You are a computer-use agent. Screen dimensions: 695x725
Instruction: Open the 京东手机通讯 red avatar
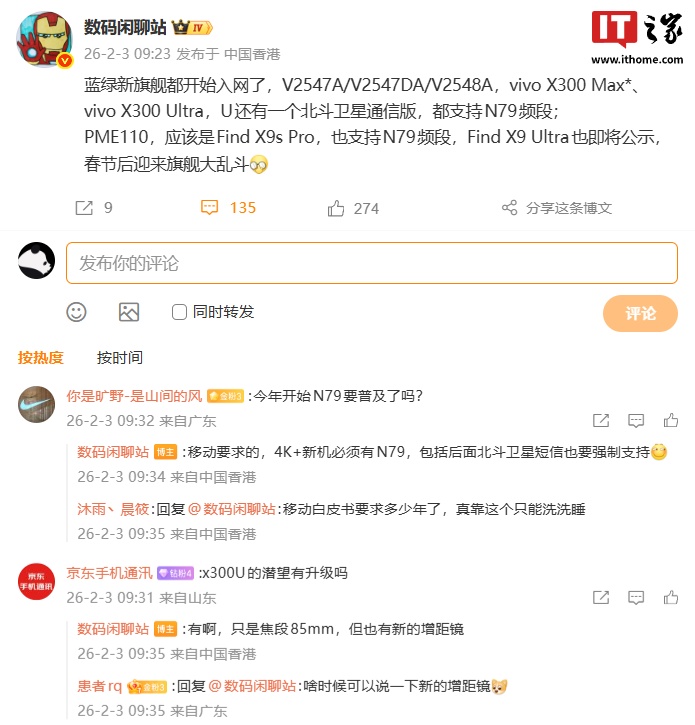(x=36, y=581)
